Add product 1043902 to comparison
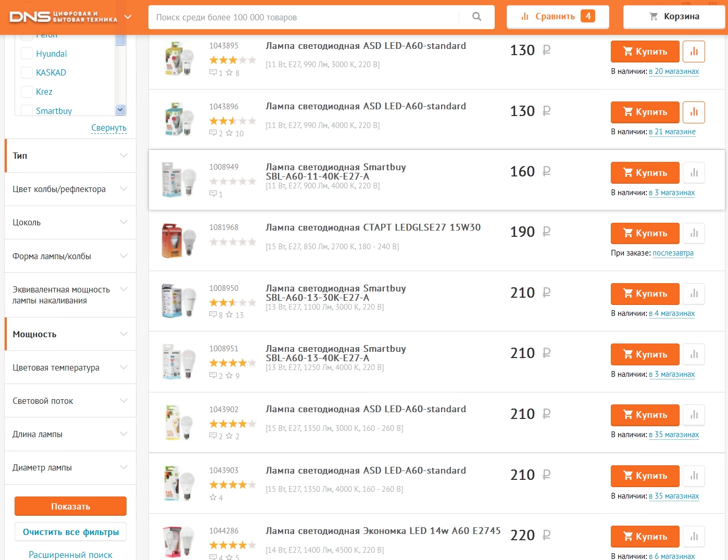This screenshot has height=560, width=728. coord(694,415)
